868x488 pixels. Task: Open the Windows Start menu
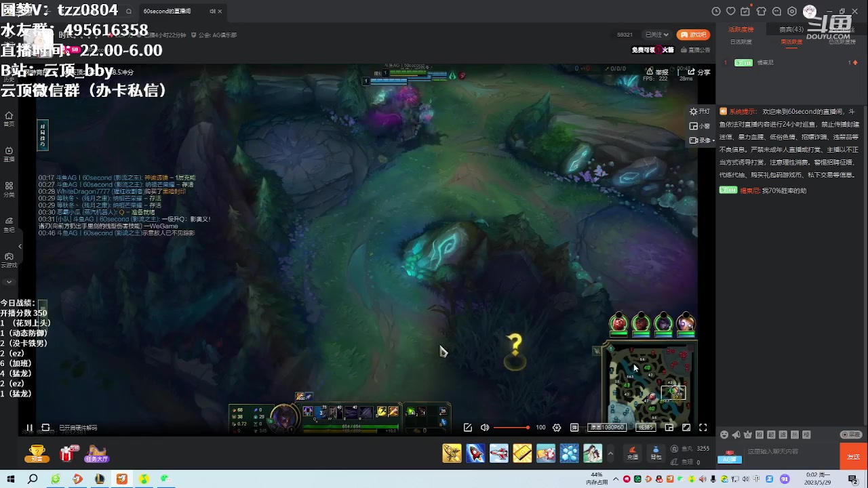click(11, 479)
